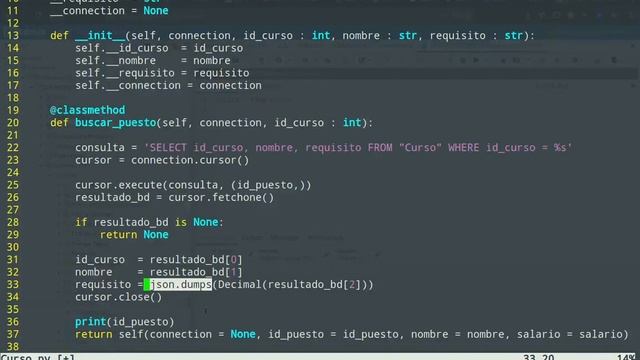Screen dimensions: 640x360
Task: Click the highlighted json.dumps text on line 33
Action: click(180, 284)
